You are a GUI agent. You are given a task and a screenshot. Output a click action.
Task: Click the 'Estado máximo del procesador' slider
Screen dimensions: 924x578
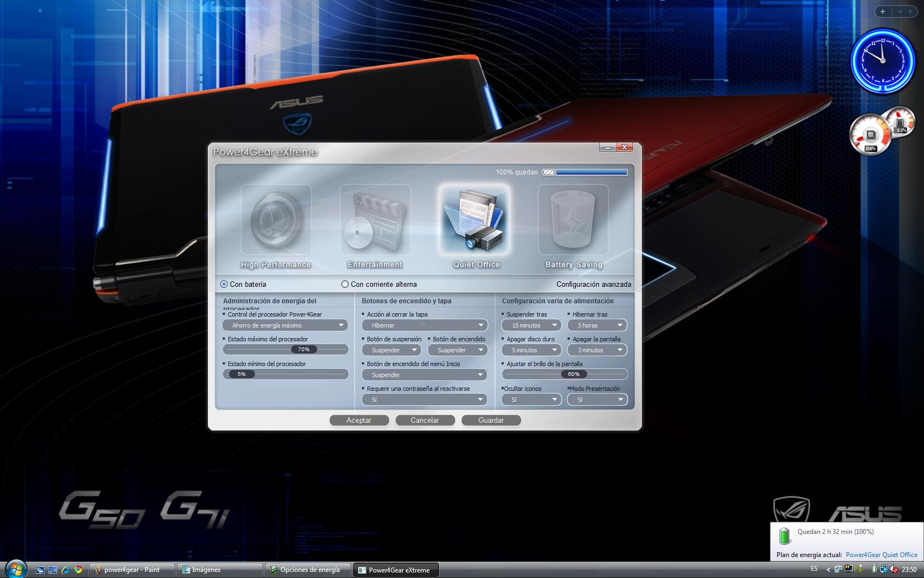pyautogui.click(x=285, y=350)
